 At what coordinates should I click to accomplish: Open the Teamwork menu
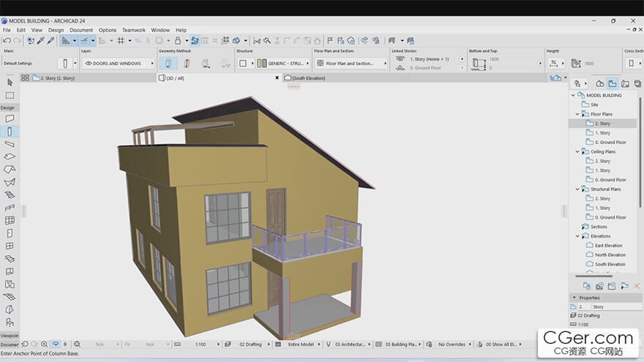click(134, 30)
